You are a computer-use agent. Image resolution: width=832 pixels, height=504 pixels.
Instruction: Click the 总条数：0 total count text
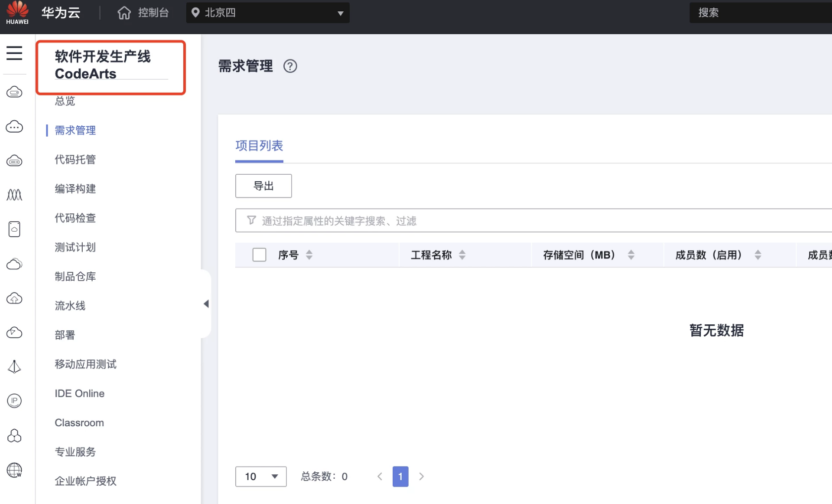coord(324,476)
